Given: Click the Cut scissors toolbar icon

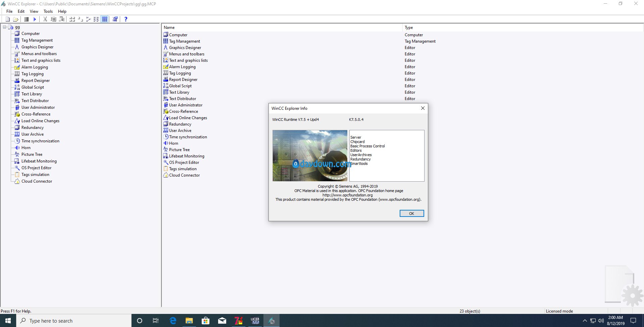Looking at the screenshot, I should 45,19.
